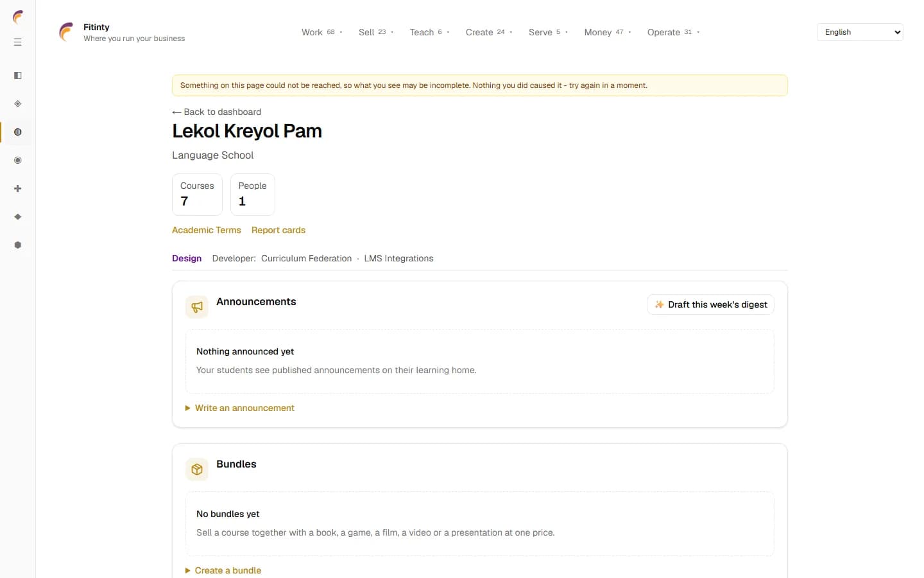Click the half-filled square sidebar icon
The image size is (924, 578).
[x=18, y=76]
